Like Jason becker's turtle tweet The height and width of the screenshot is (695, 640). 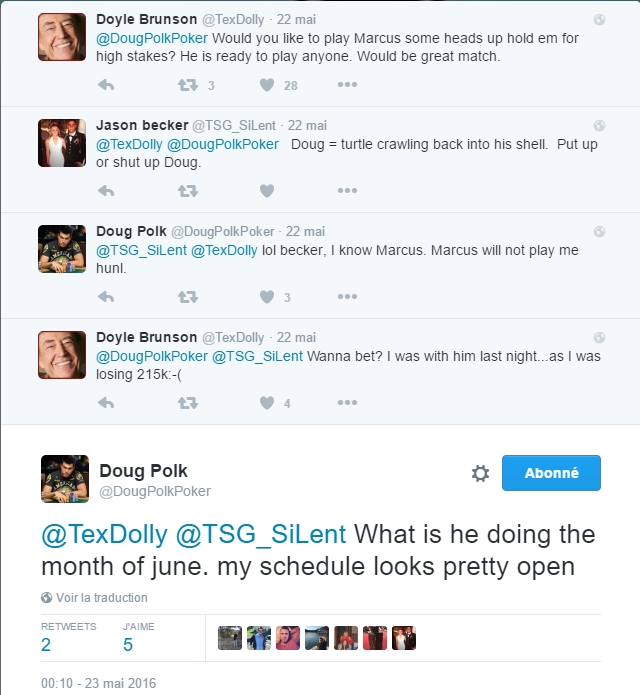(267, 191)
